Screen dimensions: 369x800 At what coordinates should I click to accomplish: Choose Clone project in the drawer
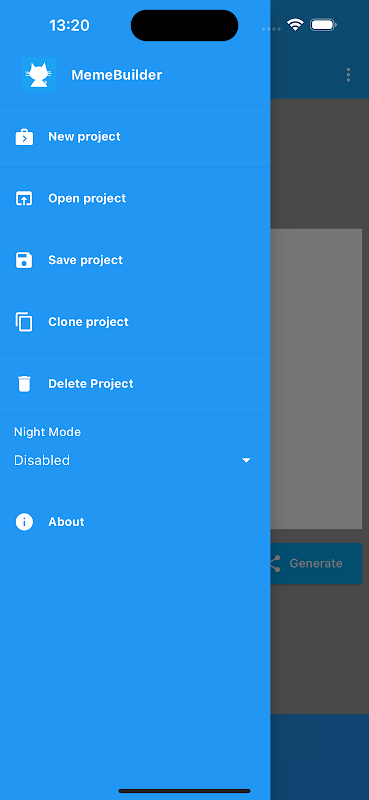click(x=135, y=322)
